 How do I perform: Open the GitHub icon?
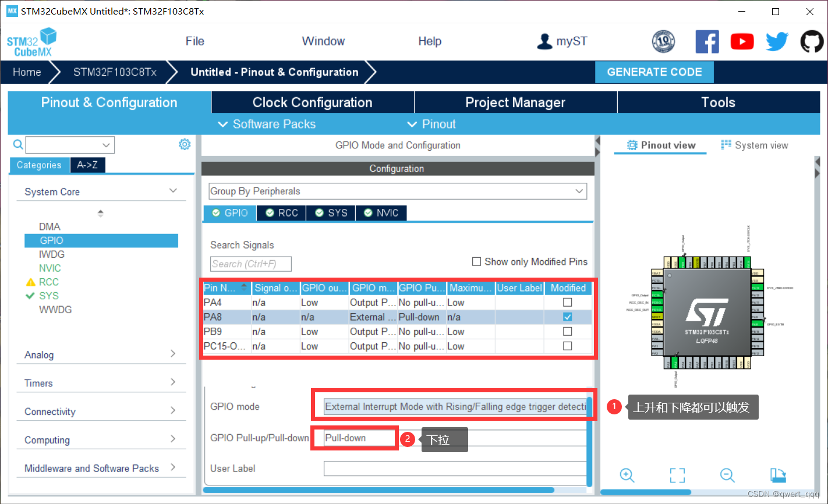tap(812, 42)
